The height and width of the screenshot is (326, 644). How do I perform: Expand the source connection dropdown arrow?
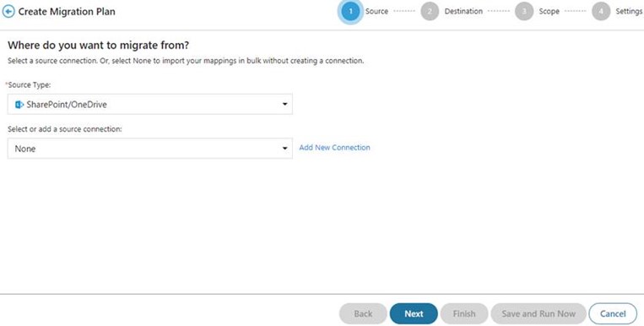click(284, 149)
